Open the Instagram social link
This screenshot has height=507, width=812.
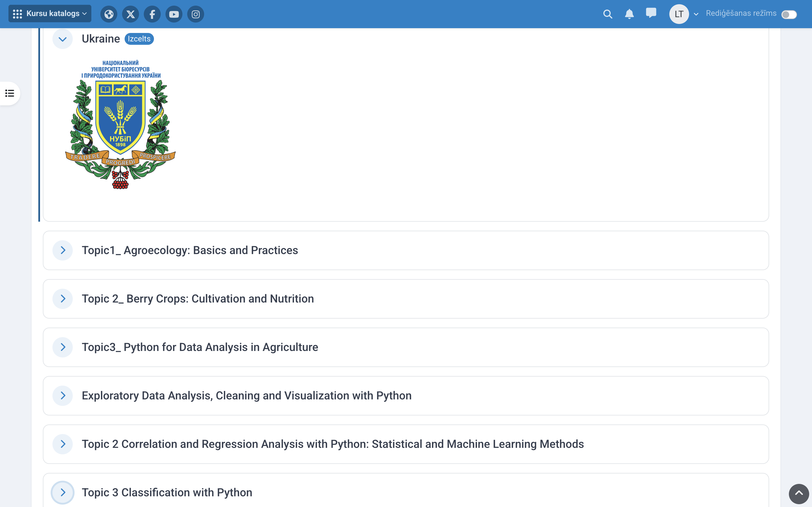click(196, 14)
